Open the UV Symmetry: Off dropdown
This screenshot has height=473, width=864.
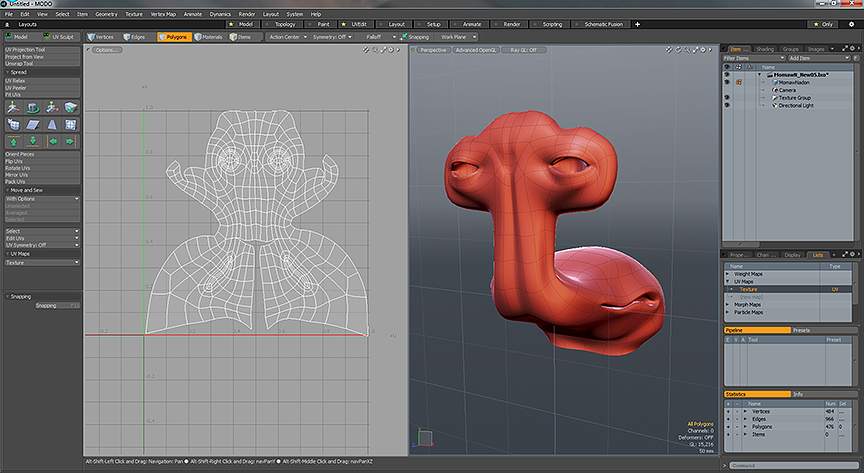coord(42,245)
